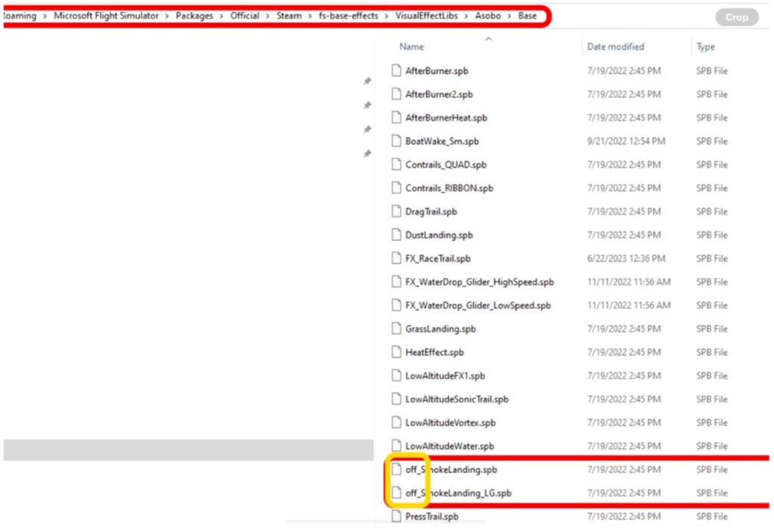Expand chevron after Steam in breadcrumb

[310, 17]
